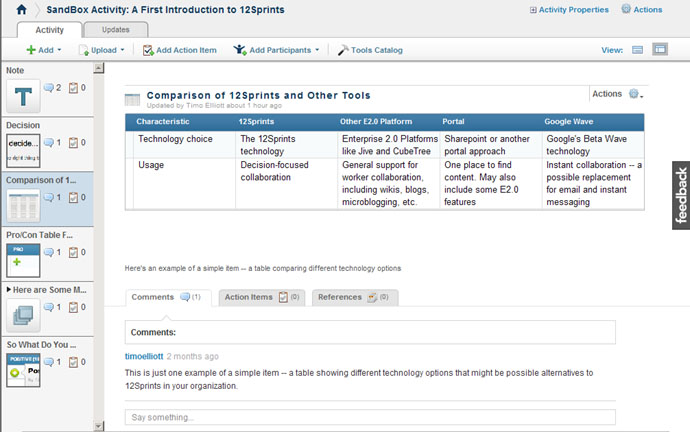Select the Pro/Con Table thumbnail
The width and height of the screenshot is (690, 432).
point(22,259)
